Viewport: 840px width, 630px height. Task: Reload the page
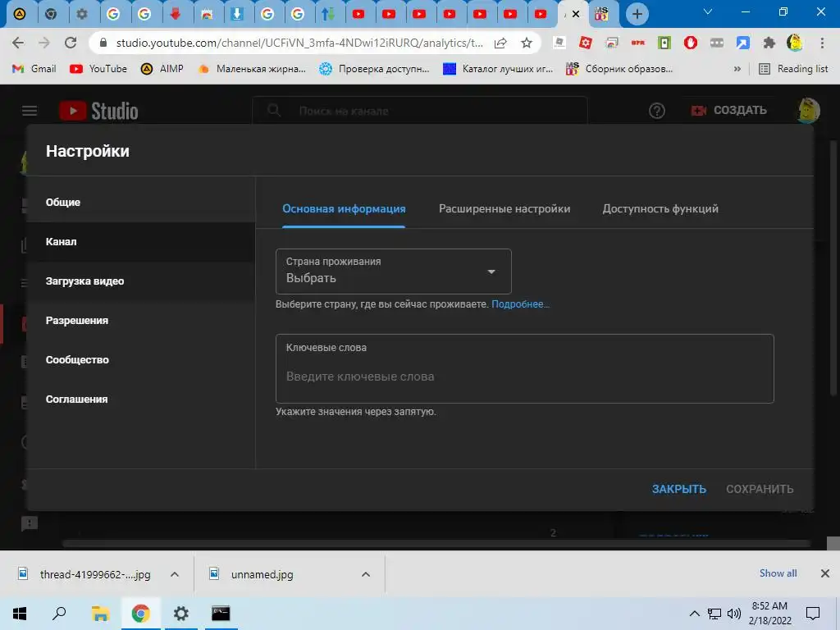click(71, 43)
